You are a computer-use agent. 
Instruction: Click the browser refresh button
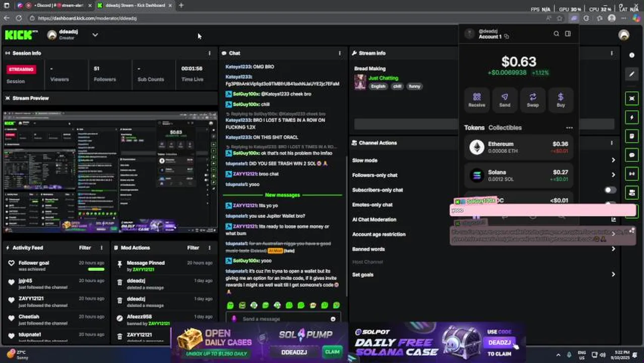(19, 18)
